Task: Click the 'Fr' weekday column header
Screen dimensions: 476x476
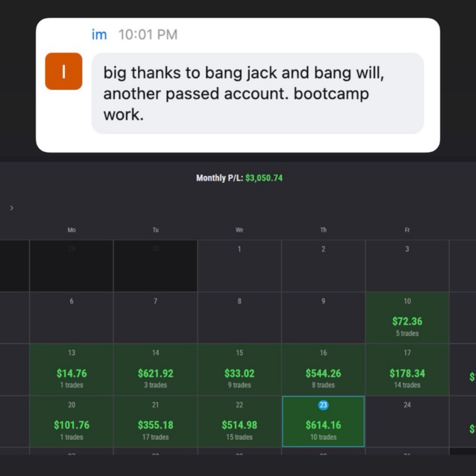Action: click(407, 230)
